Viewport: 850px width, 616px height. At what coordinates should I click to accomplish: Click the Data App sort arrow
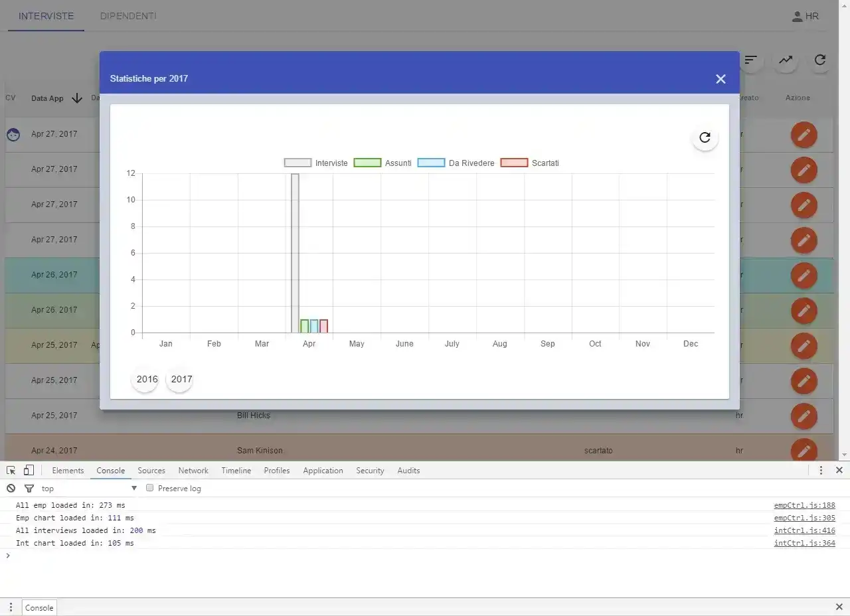pos(78,98)
